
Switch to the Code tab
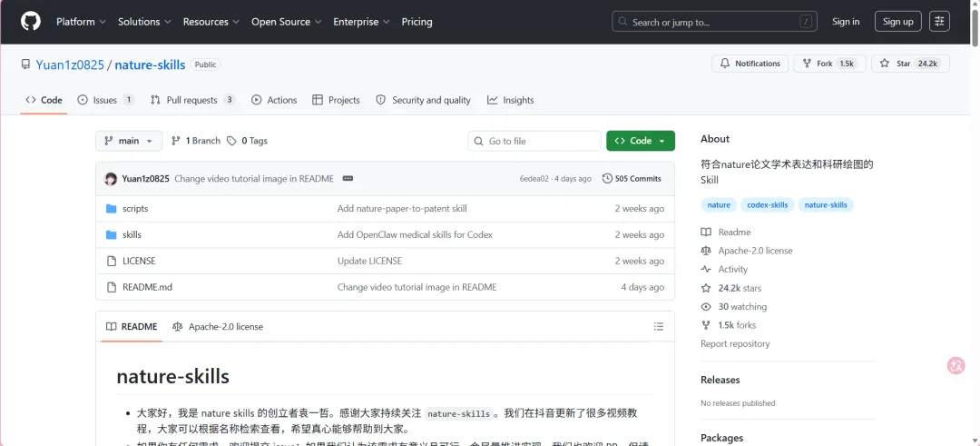[x=44, y=100]
